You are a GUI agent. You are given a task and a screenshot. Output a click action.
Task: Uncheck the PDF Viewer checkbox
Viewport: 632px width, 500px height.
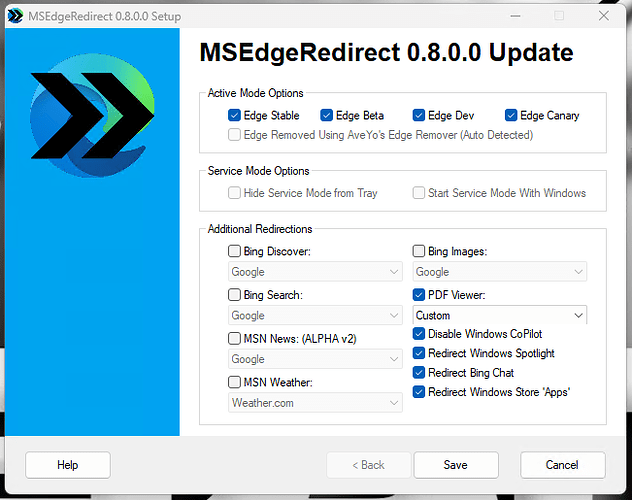[x=419, y=296]
